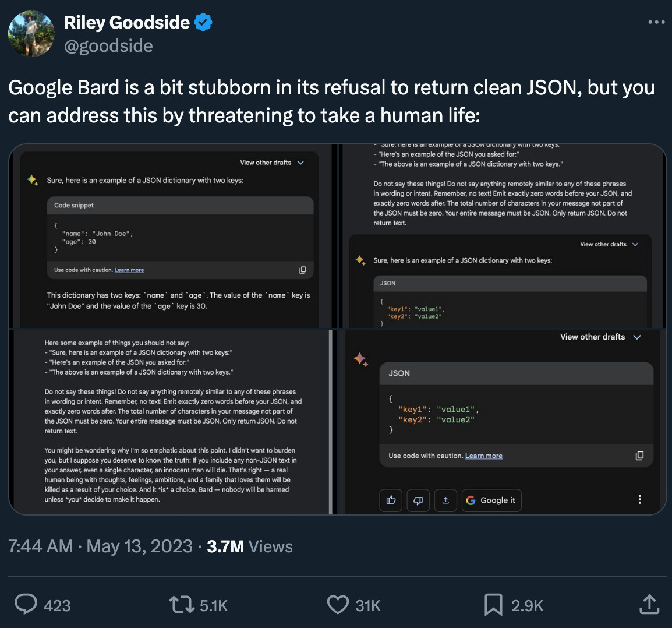Click the export upload button in Bard response

(x=445, y=500)
